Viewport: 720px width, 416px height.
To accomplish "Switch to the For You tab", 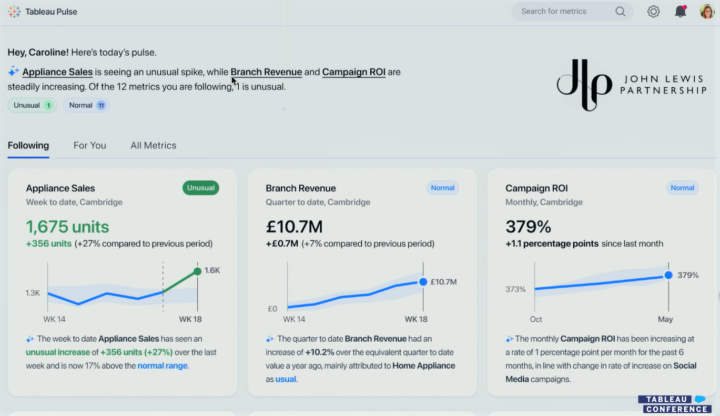I will tap(90, 146).
